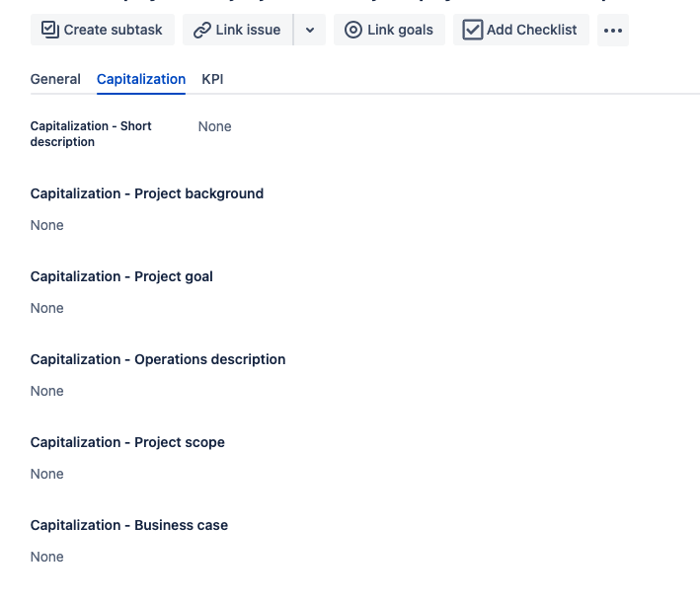Click the Capitalization - Project goal heading

pos(121,276)
